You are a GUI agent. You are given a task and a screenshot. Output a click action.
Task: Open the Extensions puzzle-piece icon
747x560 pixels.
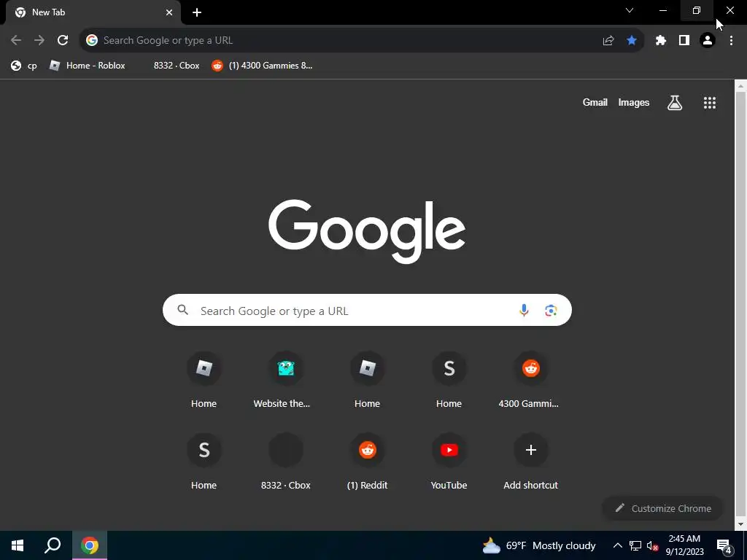[x=661, y=41]
